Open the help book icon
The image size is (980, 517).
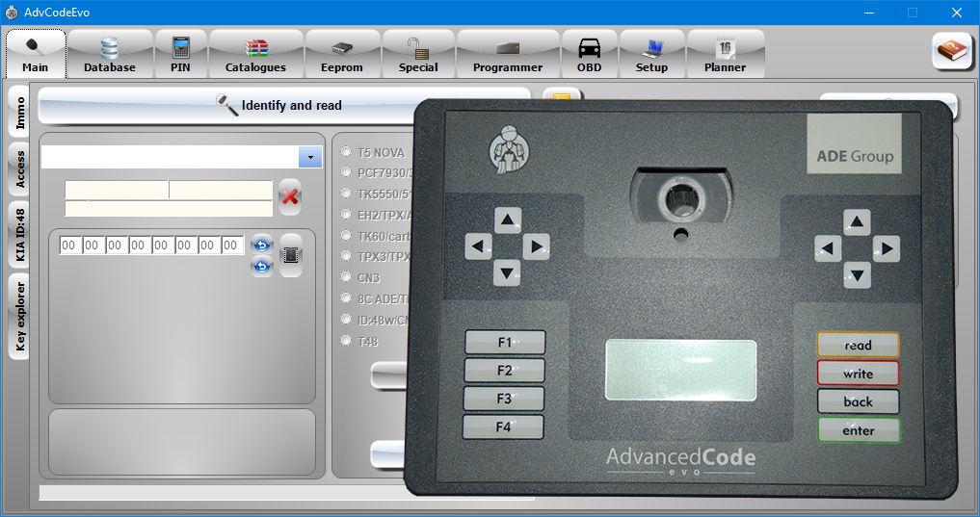pos(952,51)
